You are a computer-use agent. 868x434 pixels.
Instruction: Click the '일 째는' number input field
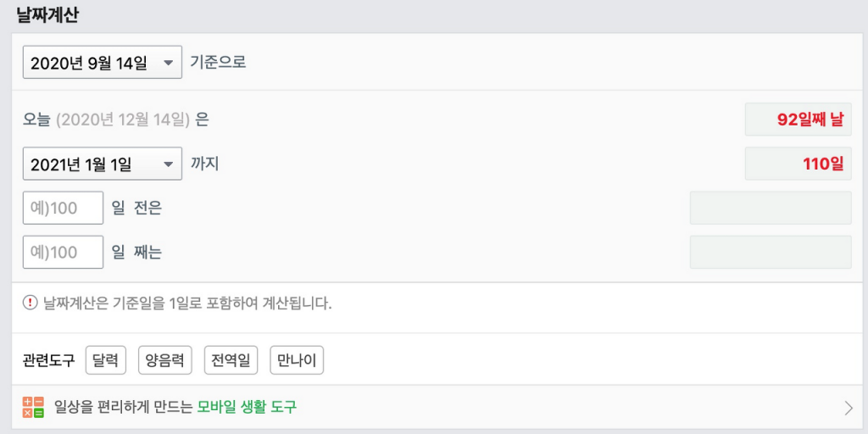63,252
